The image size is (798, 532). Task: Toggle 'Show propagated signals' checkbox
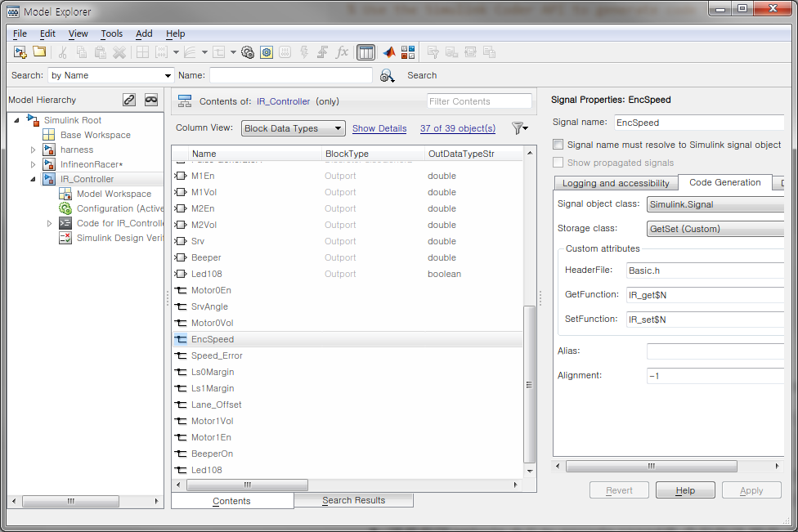558,163
